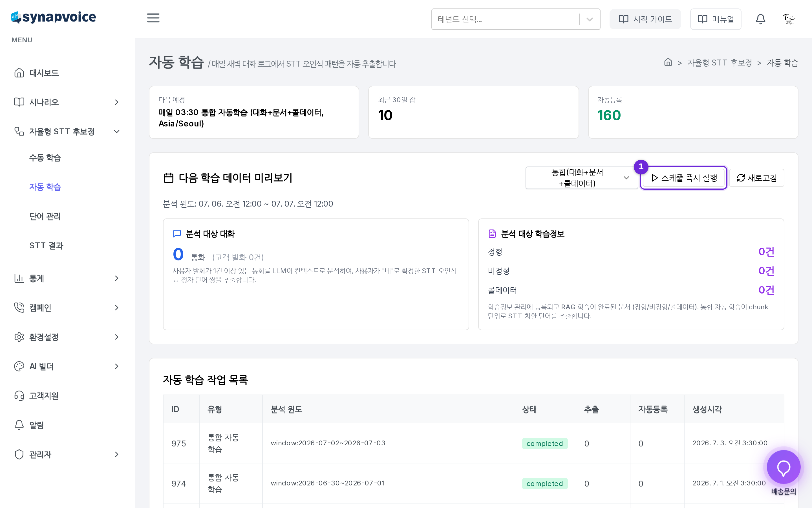
Task: Click the 다음 예정 schedule card
Action: pyautogui.click(x=254, y=112)
